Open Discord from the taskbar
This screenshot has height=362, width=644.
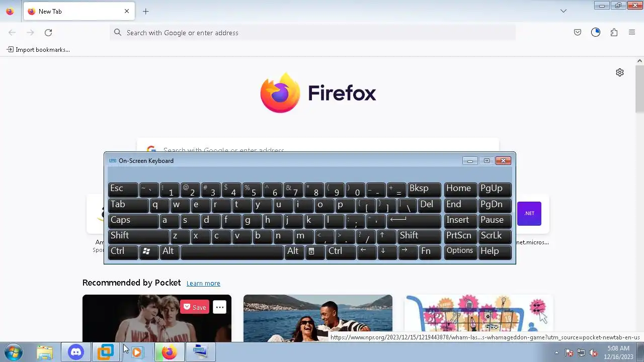pyautogui.click(x=75, y=352)
